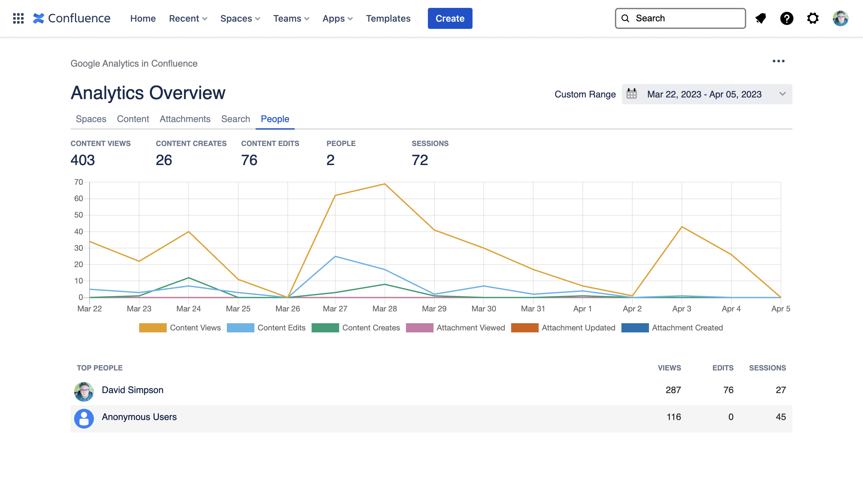
Task: Click the Attachment Viewed color swatch
Action: (419, 328)
